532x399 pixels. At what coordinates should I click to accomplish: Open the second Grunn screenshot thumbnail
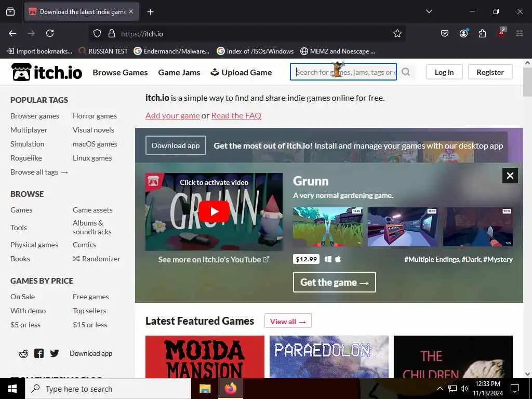(x=403, y=227)
